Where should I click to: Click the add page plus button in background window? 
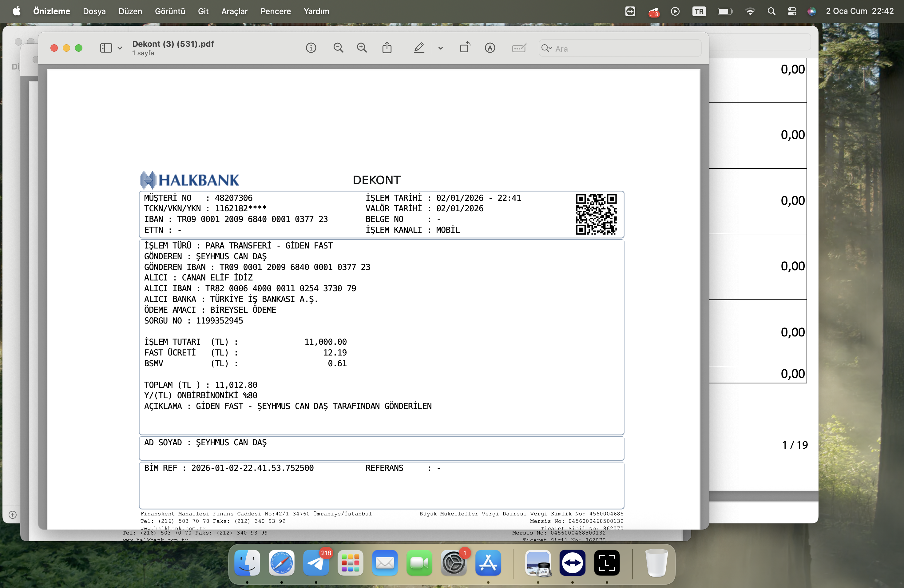13,515
